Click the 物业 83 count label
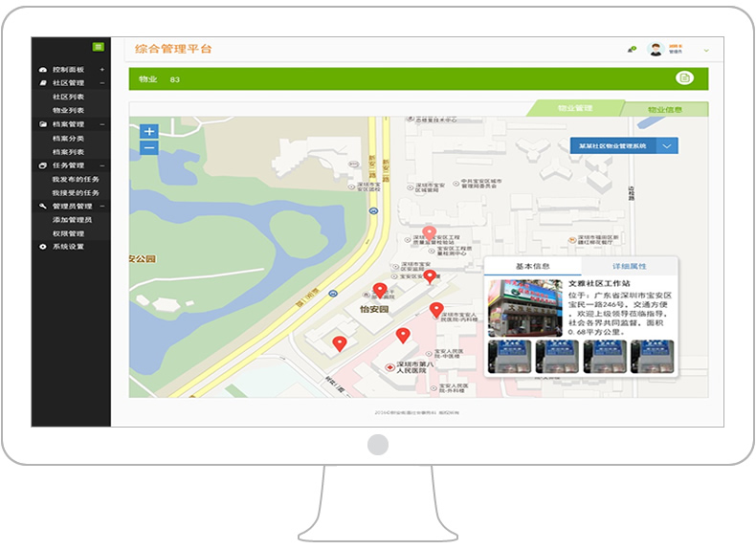756x549 pixels. click(159, 79)
